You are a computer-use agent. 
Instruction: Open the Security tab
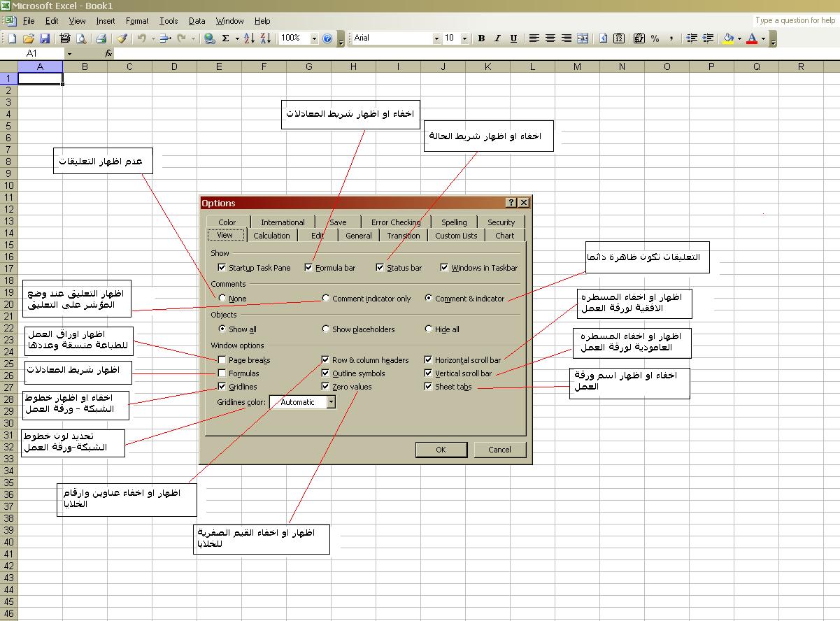(x=501, y=222)
